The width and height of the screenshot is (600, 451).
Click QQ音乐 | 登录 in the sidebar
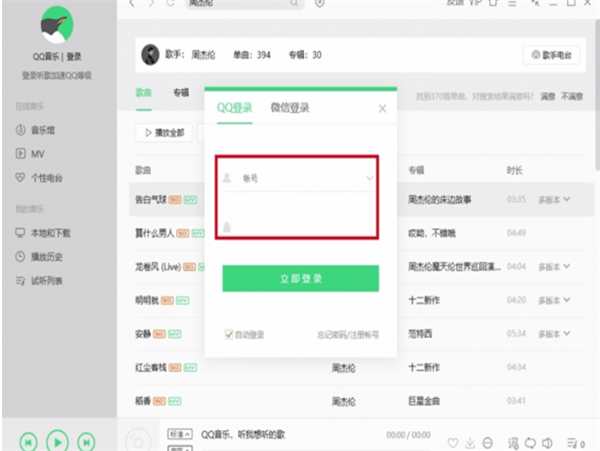coord(57,57)
